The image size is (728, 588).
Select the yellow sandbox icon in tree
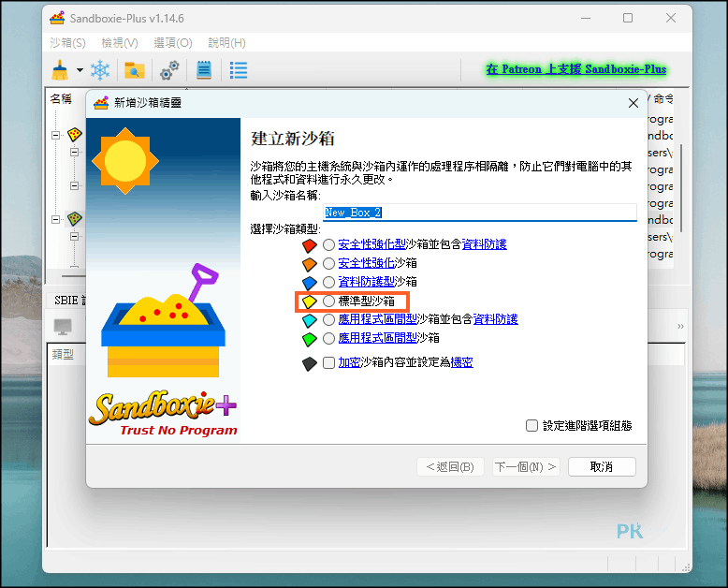[75, 135]
